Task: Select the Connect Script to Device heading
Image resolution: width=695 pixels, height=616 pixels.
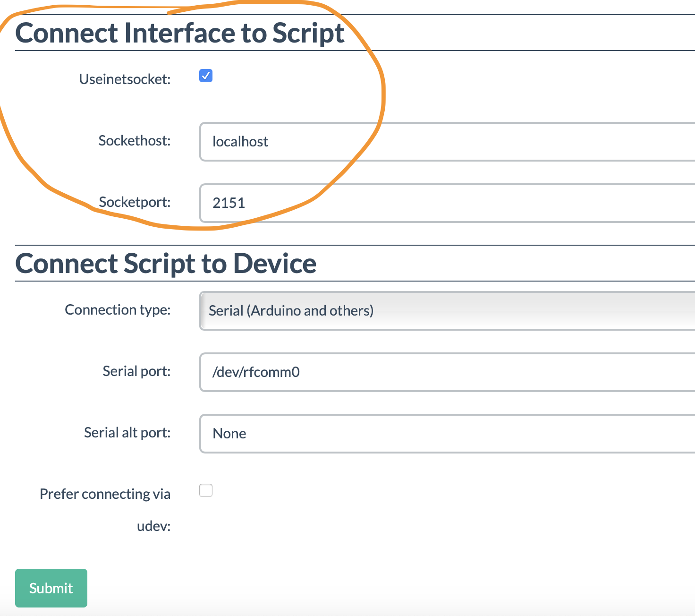Action: click(x=166, y=264)
